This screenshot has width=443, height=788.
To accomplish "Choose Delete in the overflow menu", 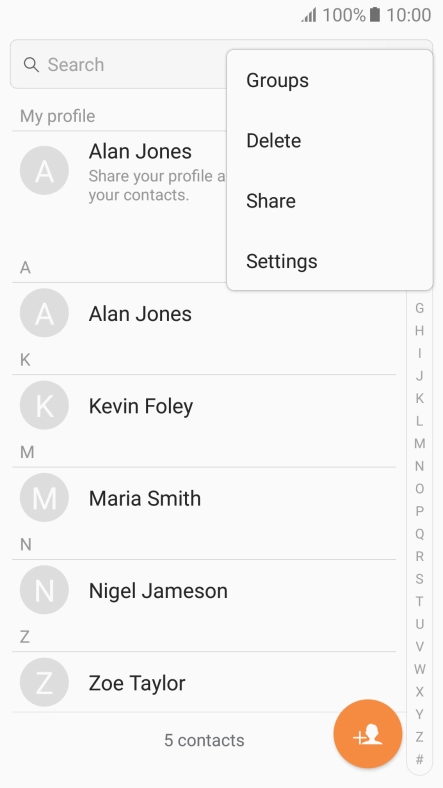I will 329,141.
